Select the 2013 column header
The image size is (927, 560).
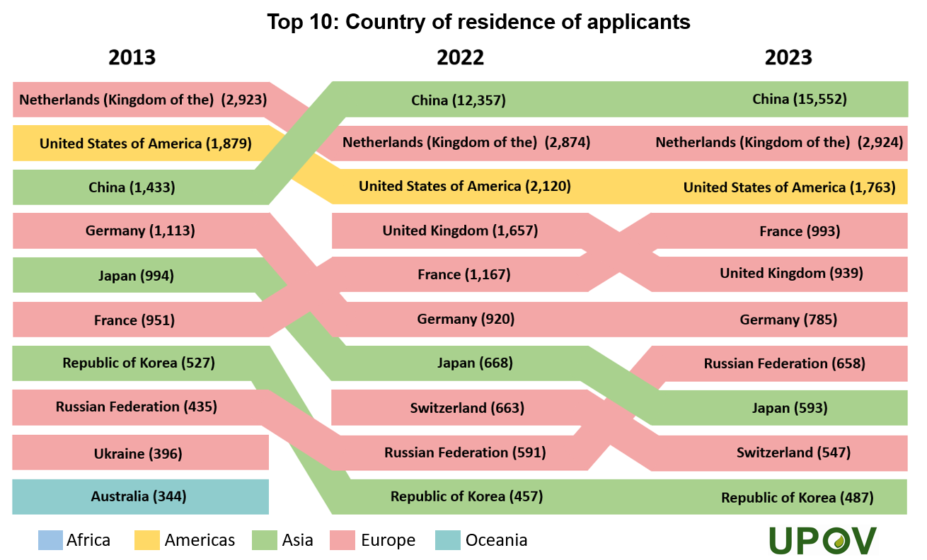click(x=132, y=57)
